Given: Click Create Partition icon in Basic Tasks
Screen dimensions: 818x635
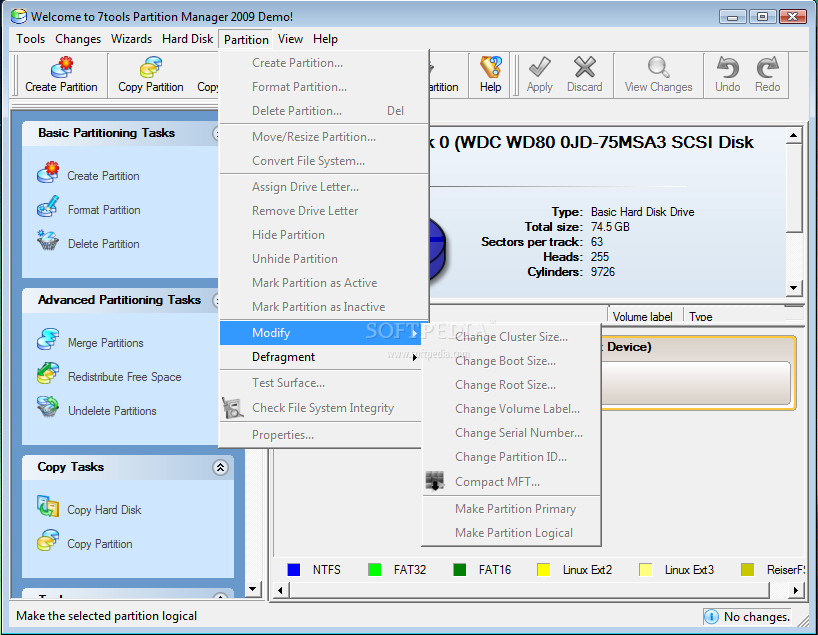Looking at the screenshot, I should tap(48, 173).
